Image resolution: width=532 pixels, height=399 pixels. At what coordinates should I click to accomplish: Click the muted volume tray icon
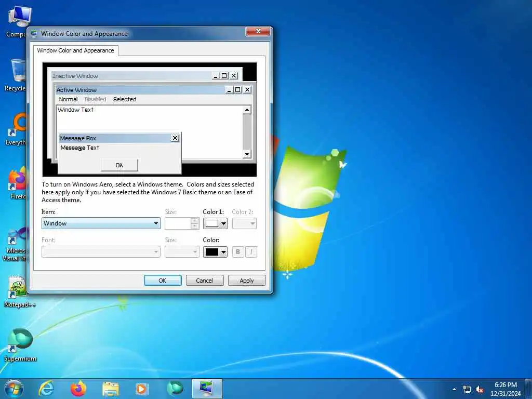pos(480,390)
